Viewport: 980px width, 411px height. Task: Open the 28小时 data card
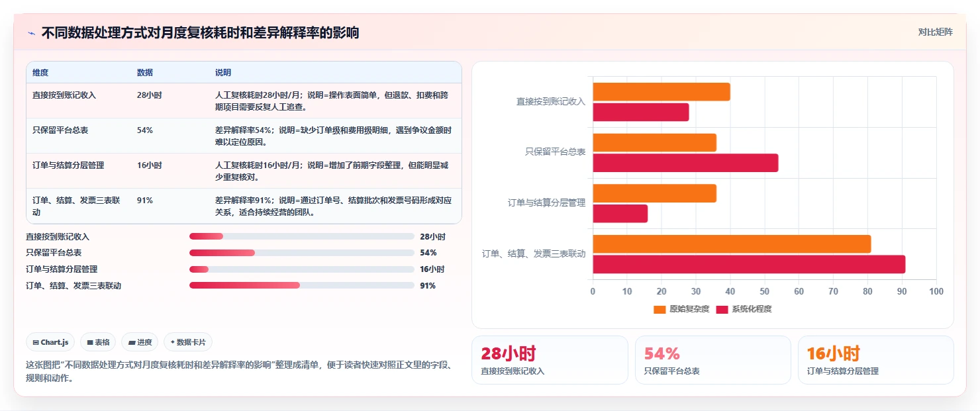tap(550, 360)
